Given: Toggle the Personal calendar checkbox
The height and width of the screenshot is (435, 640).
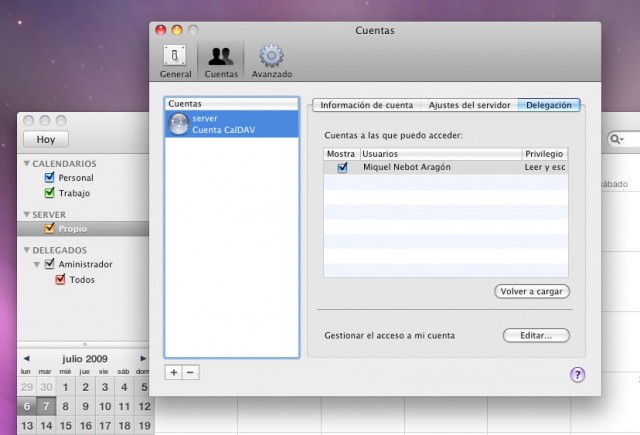Looking at the screenshot, I should point(49,177).
